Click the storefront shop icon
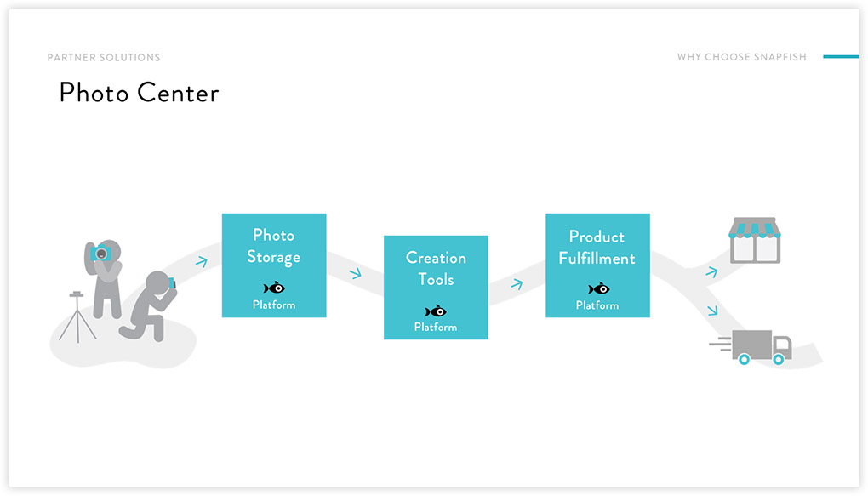Screen dimensions: 868x496 coord(755,240)
